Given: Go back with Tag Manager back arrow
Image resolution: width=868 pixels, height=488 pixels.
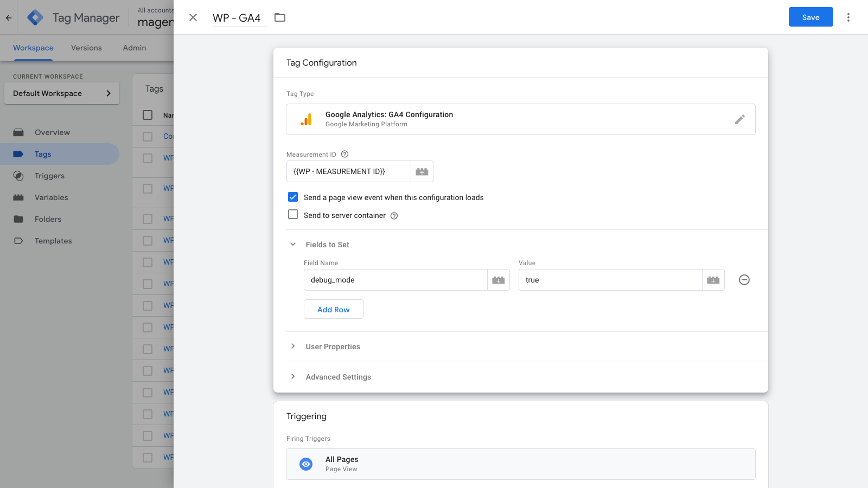Looking at the screenshot, I should coord(9,17).
